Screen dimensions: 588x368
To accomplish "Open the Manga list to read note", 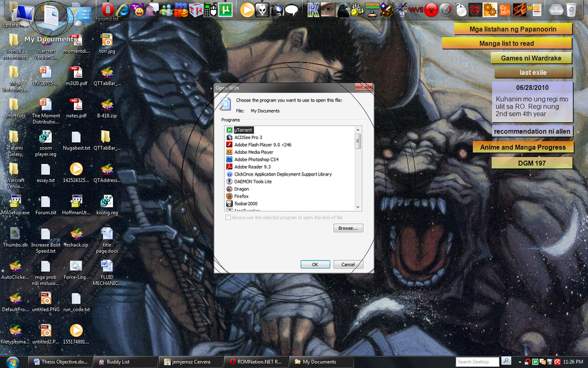I will tap(506, 43).
